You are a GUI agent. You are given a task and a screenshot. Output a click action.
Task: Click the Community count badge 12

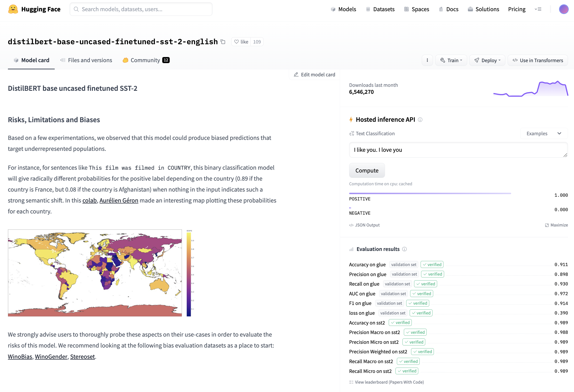point(166,60)
